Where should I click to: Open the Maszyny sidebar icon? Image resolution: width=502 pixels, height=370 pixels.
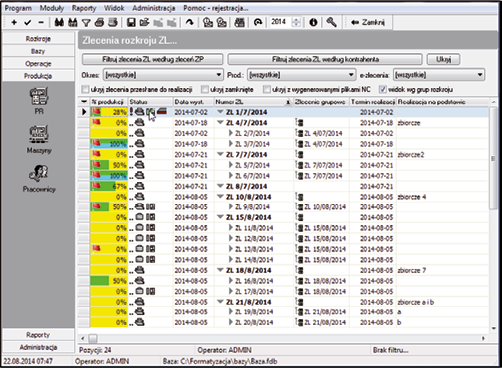[x=39, y=139]
